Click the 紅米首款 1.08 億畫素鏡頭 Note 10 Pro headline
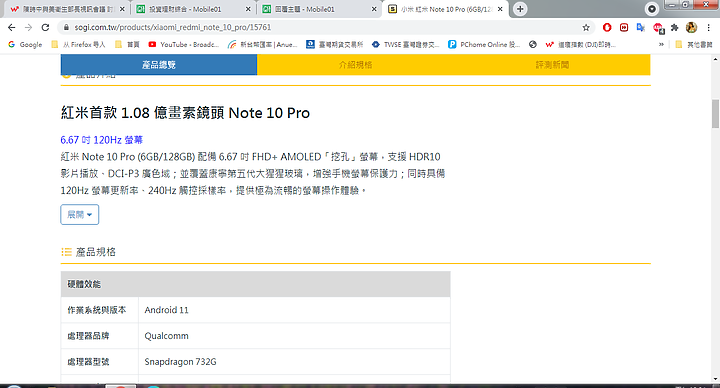Viewport: 720px width, 388px height. coord(185,113)
